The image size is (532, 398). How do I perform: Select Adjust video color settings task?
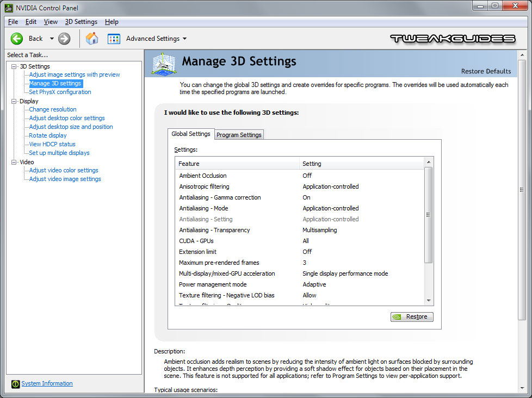pyautogui.click(x=64, y=170)
